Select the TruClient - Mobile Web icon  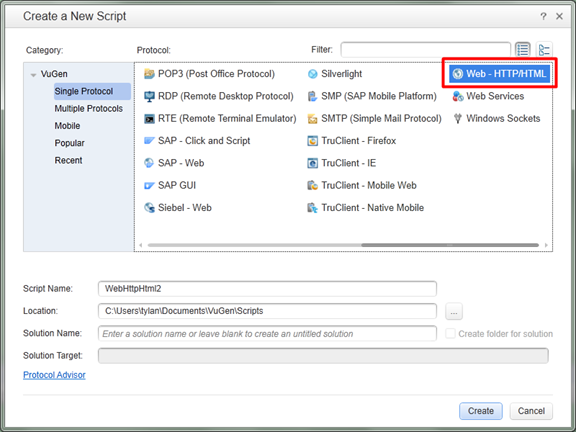pyautogui.click(x=312, y=186)
